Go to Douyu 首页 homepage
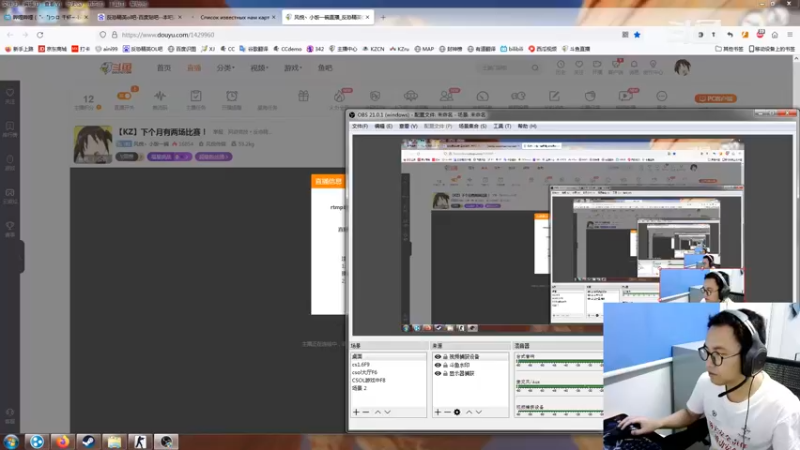 pyautogui.click(x=164, y=68)
